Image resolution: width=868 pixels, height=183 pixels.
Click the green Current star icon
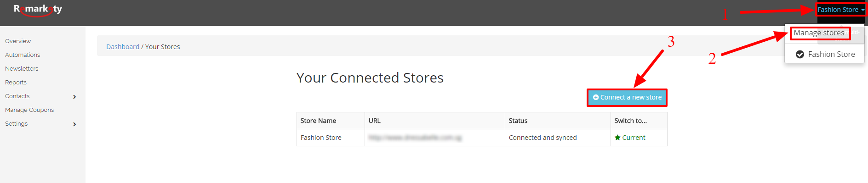coord(617,138)
